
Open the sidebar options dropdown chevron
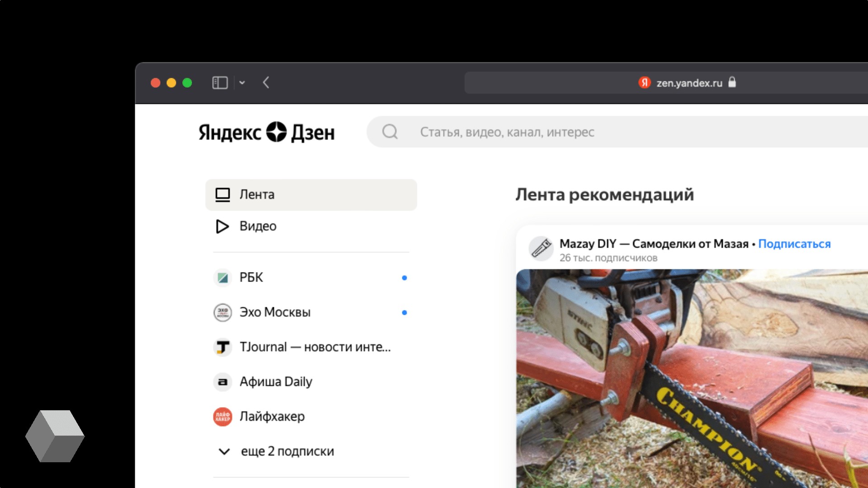[x=242, y=83]
